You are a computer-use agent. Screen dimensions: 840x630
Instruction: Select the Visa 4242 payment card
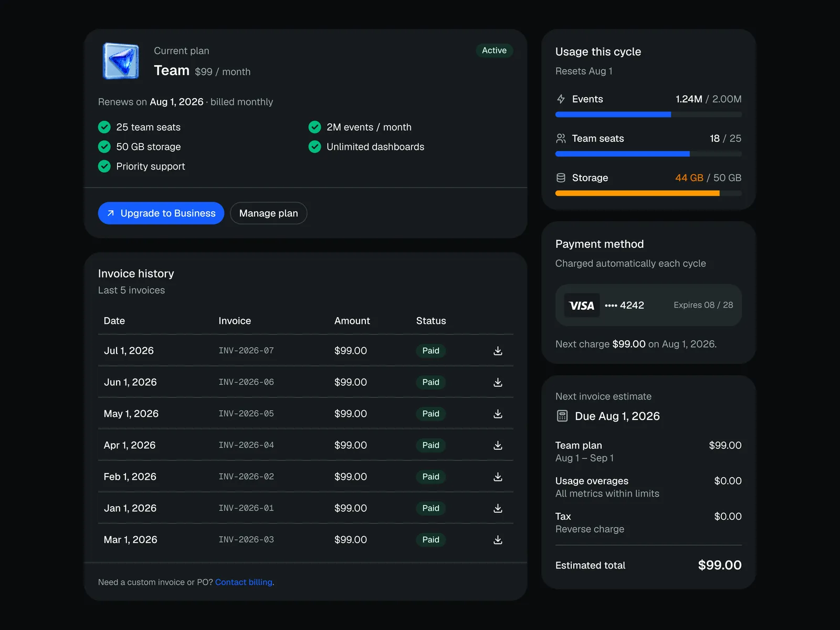pos(648,305)
